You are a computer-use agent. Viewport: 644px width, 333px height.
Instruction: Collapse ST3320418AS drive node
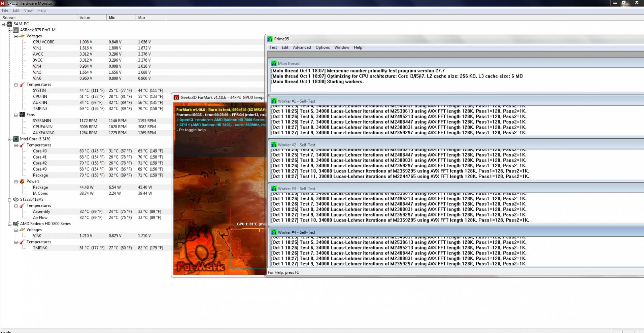tap(10, 200)
